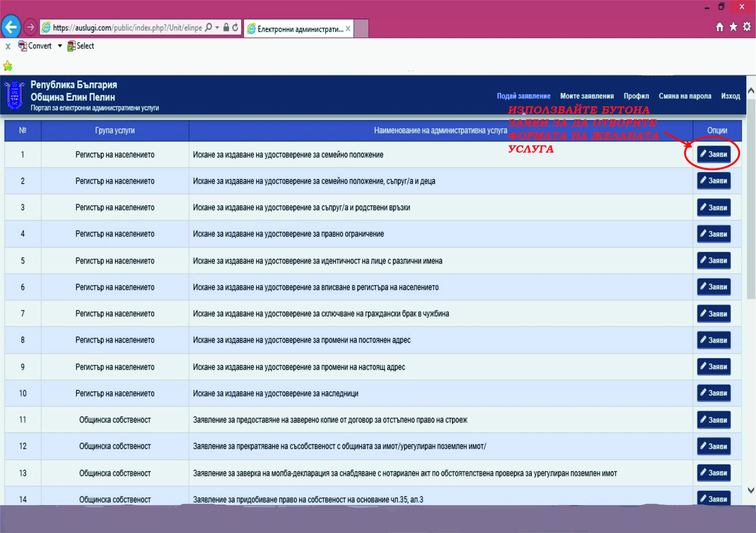
Task: Close the PDF toolbar with X
Action: pos(8,46)
